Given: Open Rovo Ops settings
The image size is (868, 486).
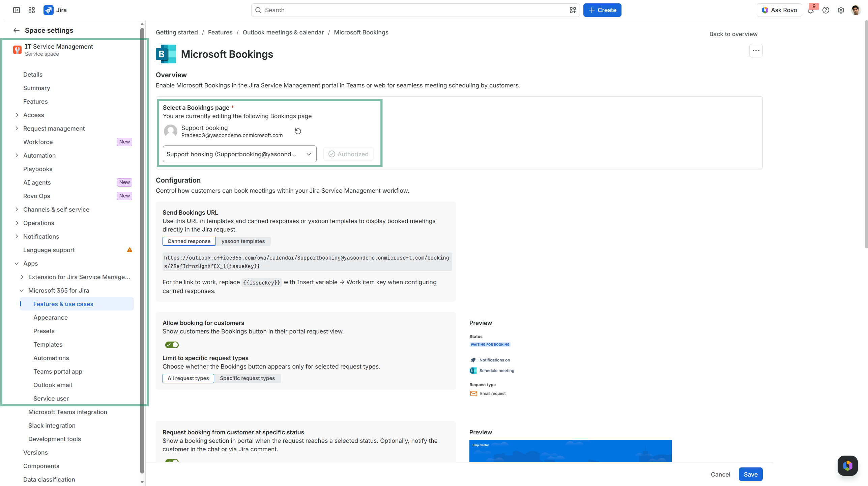Looking at the screenshot, I should [x=37, y=196].
